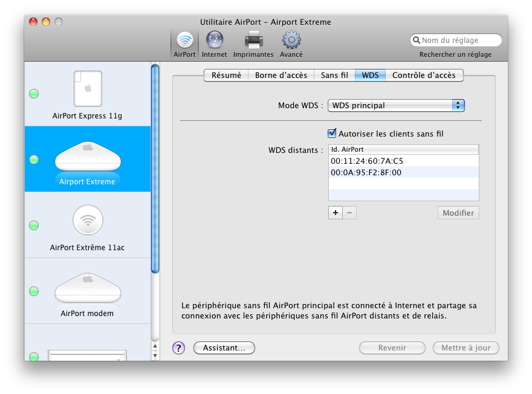Launch the Assistant… button
The height and width of the screenshot is (394, 532).
pyautogui.click(x=224, y=347)
